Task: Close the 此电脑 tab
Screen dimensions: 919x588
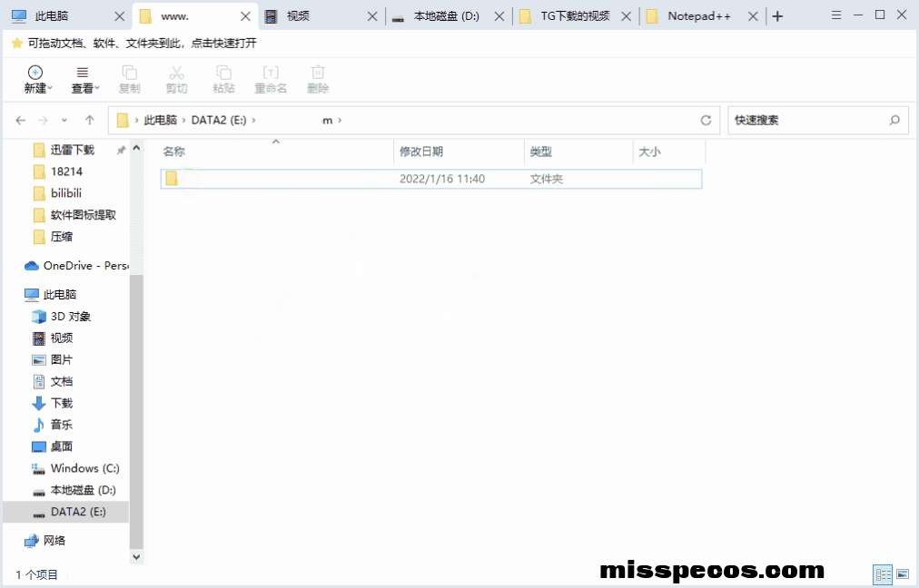Action: (120, 16)
